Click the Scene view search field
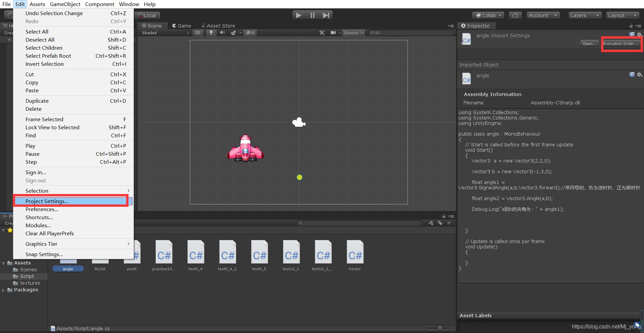 click(x=411, y=33)
